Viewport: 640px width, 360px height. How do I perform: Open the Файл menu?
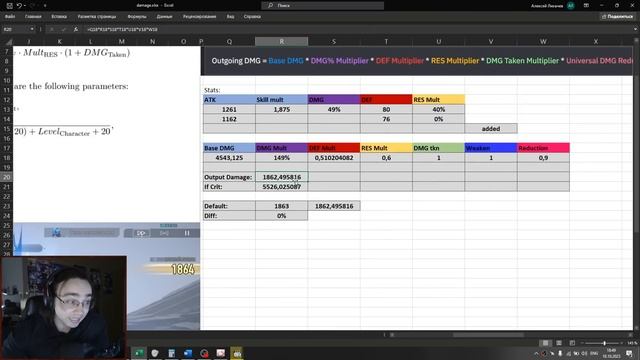pos(10,17)
